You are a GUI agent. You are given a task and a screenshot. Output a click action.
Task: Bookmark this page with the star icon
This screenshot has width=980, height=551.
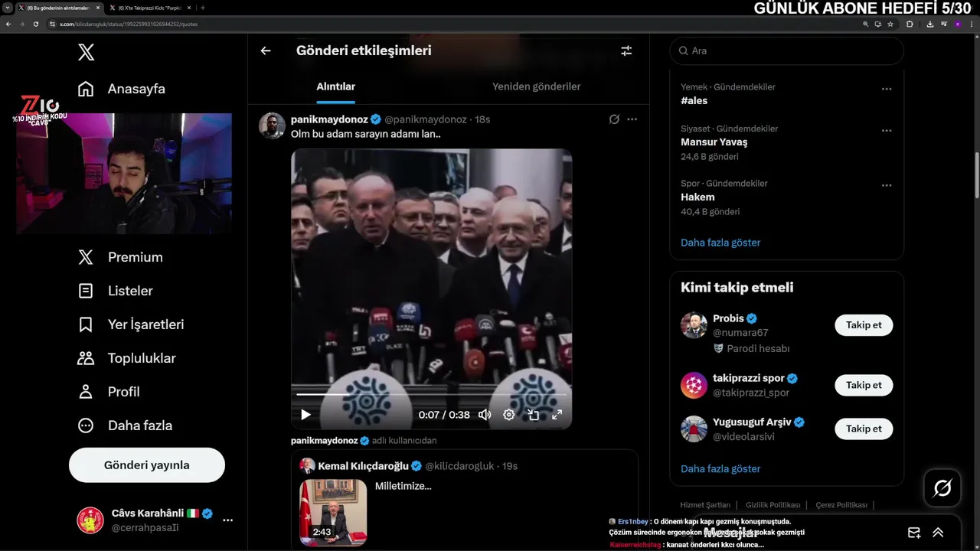pos(890,24)
